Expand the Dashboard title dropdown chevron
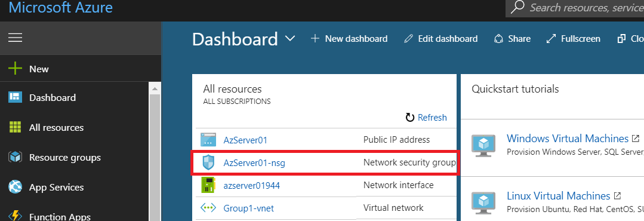The image size is (644, 221). [x=290, y=39]
